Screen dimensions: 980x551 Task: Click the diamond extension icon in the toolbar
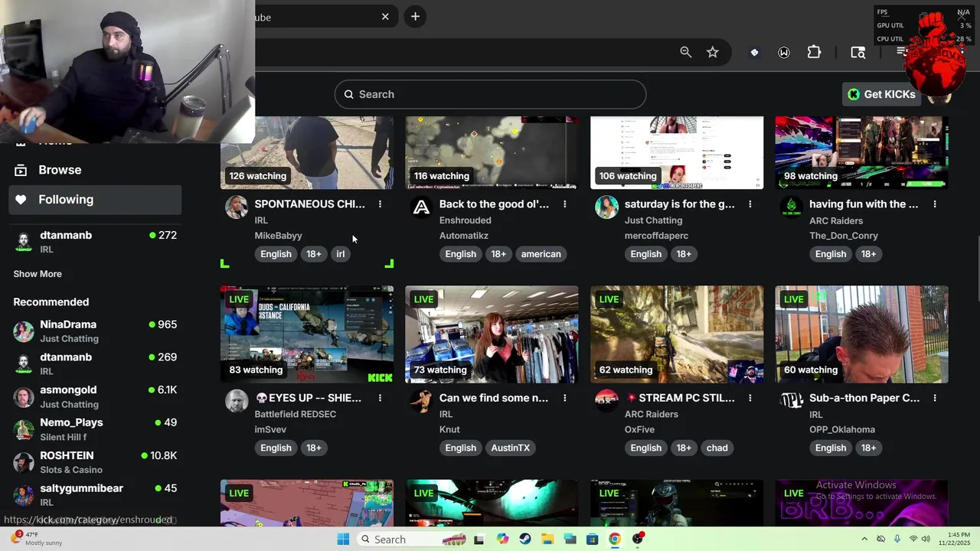754,52
